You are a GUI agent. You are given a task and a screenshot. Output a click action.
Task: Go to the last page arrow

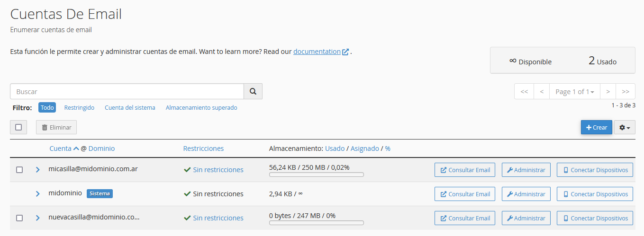(626, 92)
